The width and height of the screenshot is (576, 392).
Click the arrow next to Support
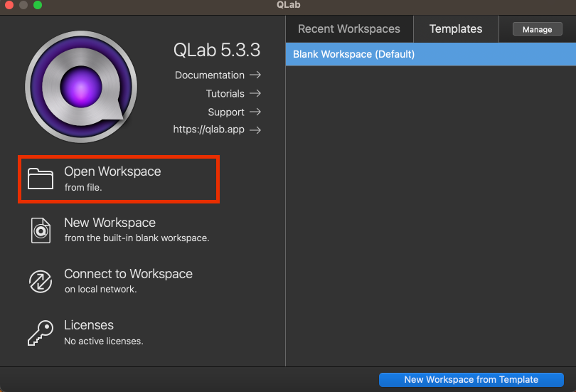click(255, 112)
